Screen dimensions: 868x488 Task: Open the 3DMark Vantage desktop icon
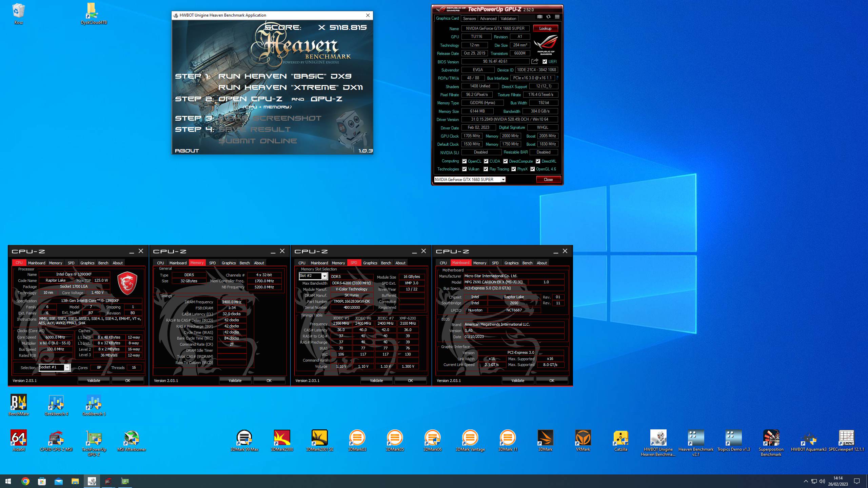pos(470,441)
